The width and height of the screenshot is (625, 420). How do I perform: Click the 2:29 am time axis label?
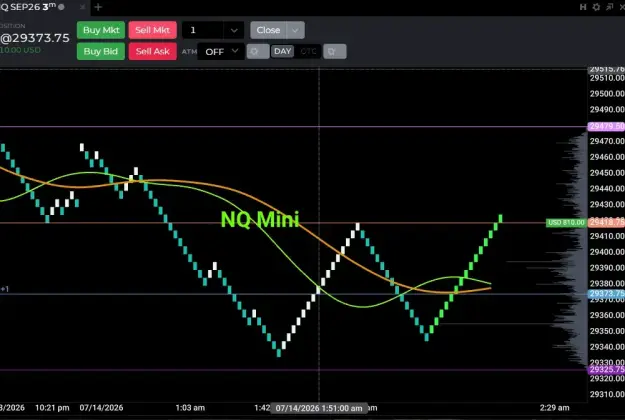[x=554, y=408]
